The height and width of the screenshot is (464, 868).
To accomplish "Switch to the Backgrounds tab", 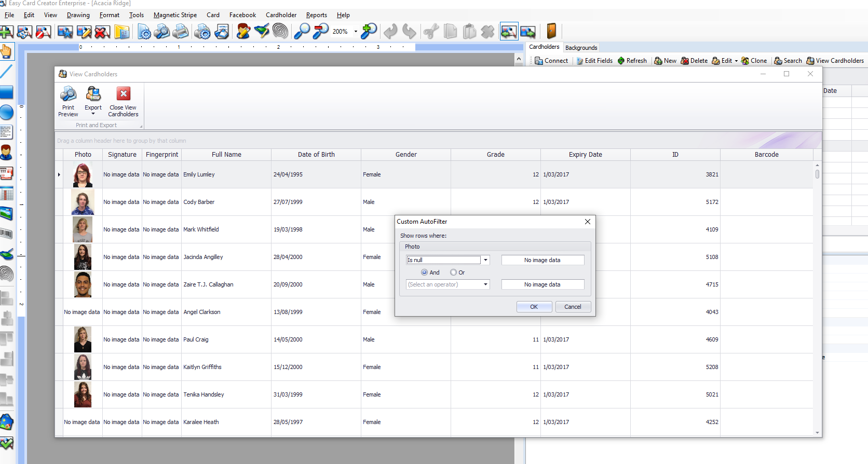I will tap(581, 48).
